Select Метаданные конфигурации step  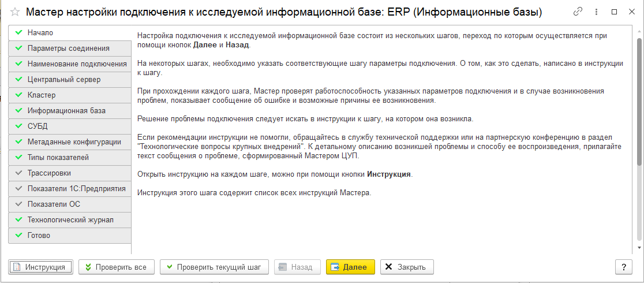[74, 142]
